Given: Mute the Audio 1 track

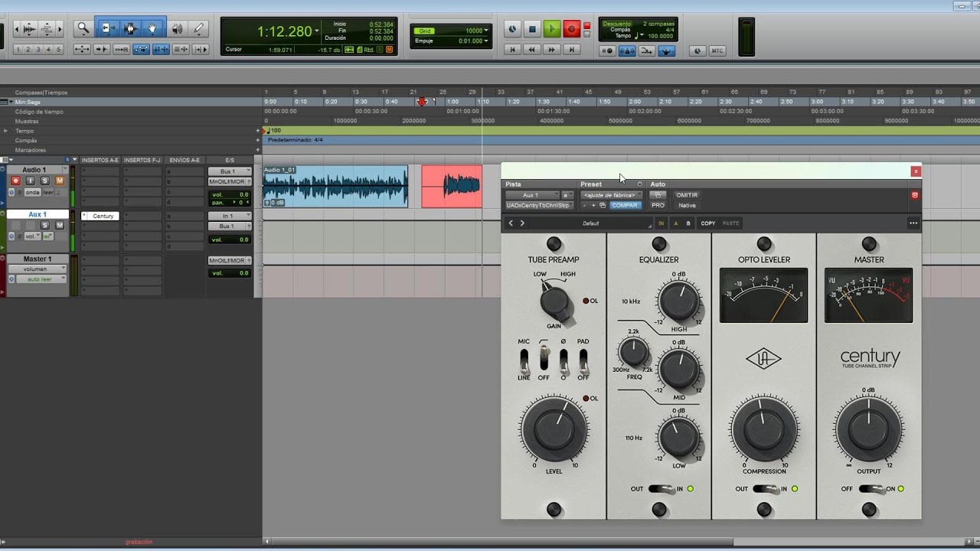Looking at the screenshot, I should [x=60, y=181].
